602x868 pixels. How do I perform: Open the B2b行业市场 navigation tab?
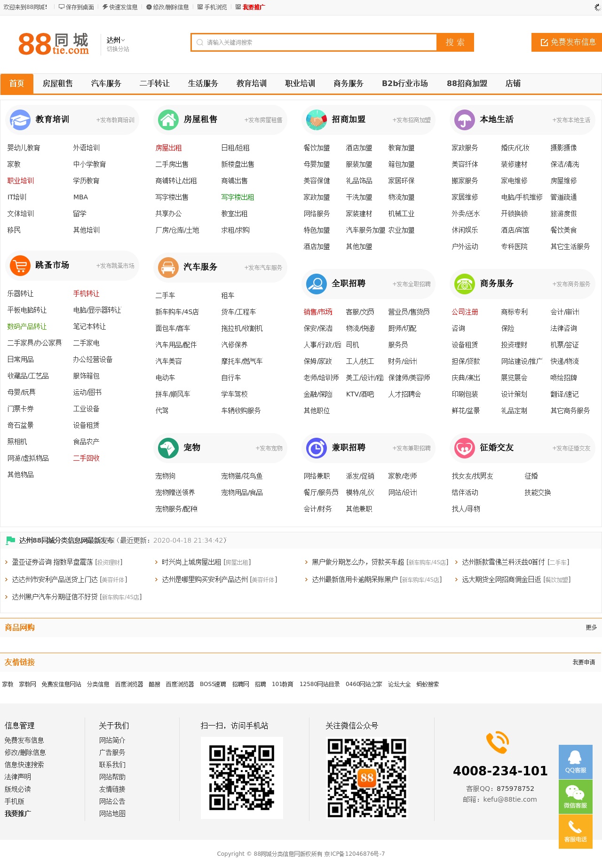(404, 84)
